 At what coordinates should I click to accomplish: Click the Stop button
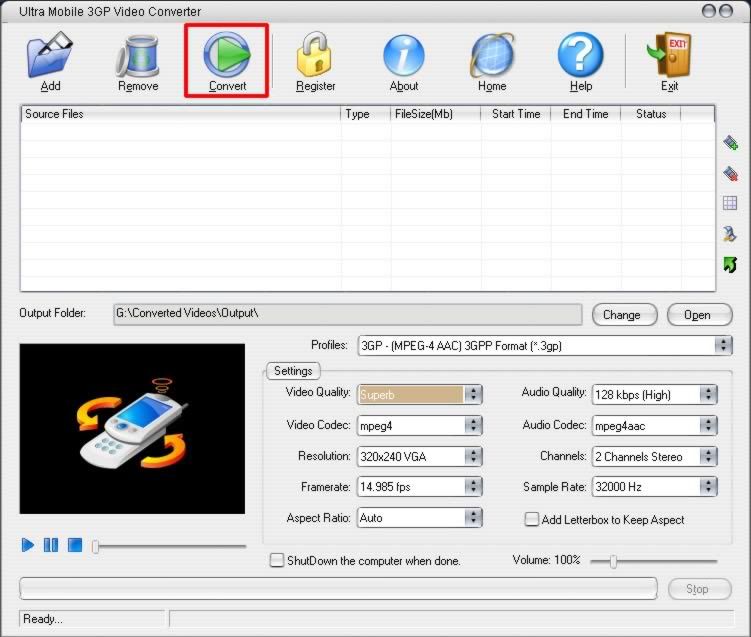pyautogui.click(x=699, y=589)
